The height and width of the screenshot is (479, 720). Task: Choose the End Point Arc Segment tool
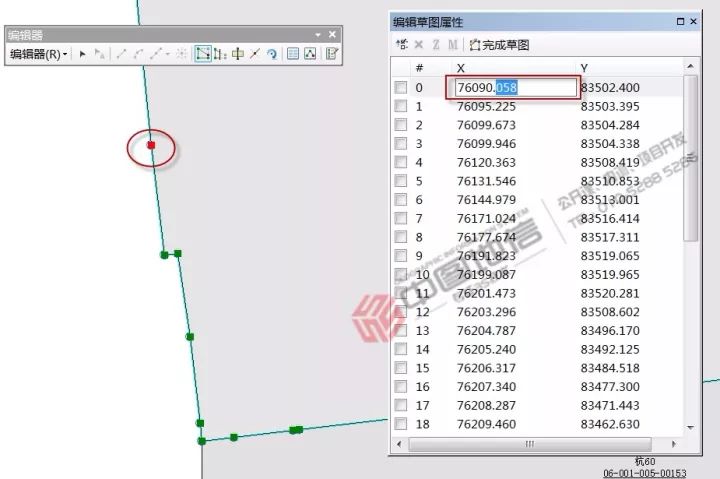[x=138, y=54]
